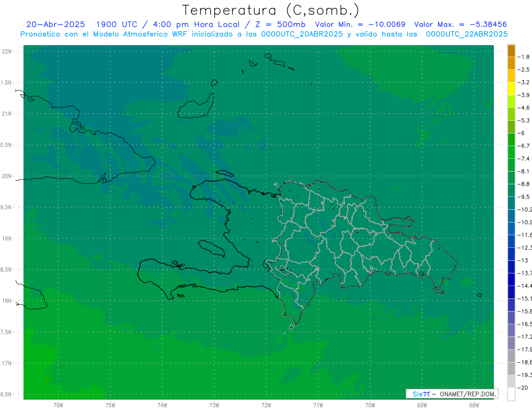Click the "74W" longitude axis label
532x411 pixels.
(x=162, y=405)
